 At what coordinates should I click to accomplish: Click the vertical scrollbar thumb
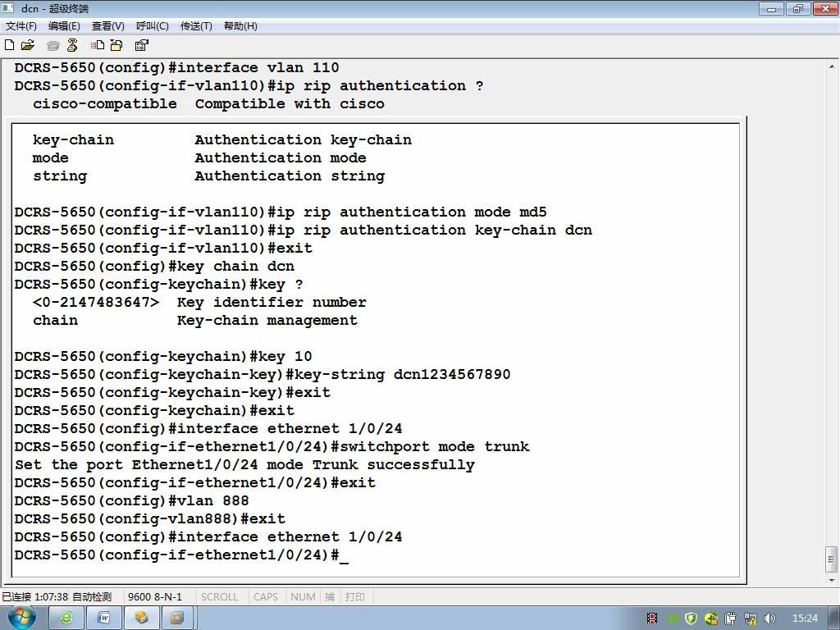click(x=832, y=559)
